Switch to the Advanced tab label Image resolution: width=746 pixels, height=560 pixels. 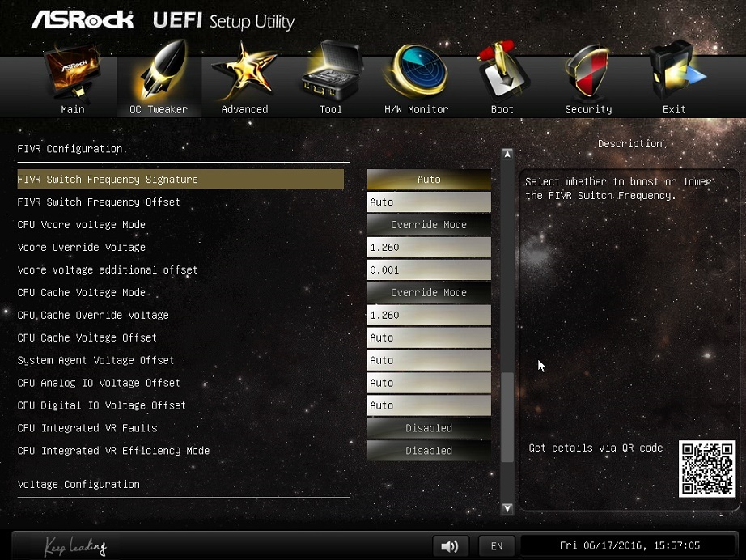pyautogui.click(x=244, y=109)
